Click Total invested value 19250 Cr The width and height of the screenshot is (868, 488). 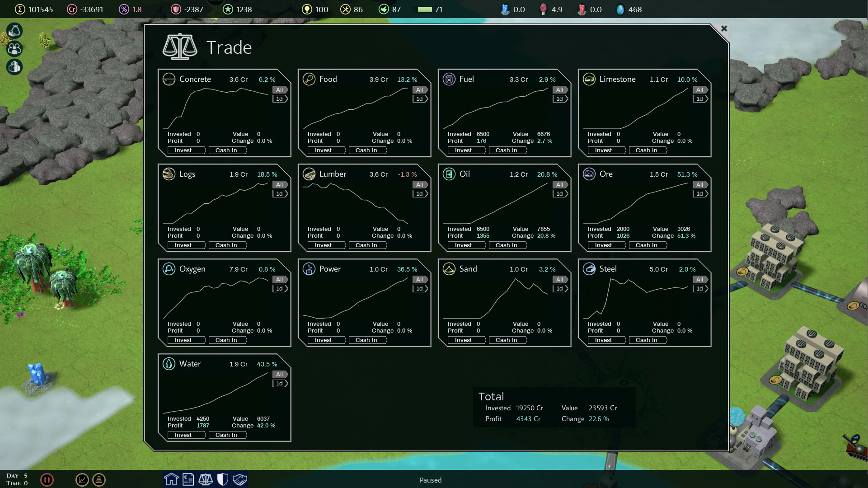click(530, 408)
